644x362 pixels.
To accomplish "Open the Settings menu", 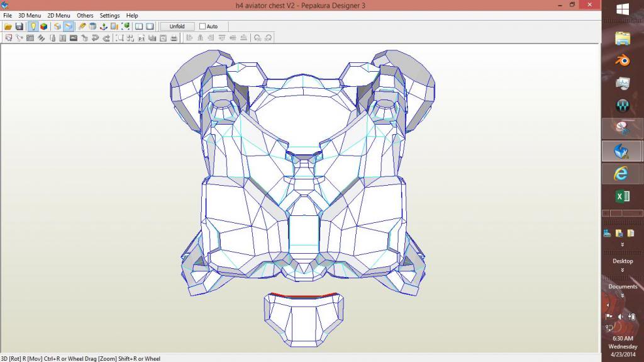I will coord(109,15).
